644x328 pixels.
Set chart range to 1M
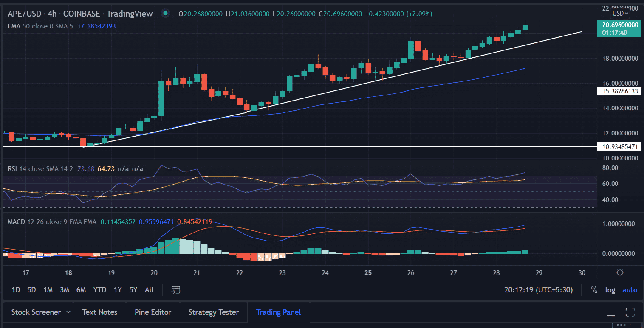tap(48, 290)
